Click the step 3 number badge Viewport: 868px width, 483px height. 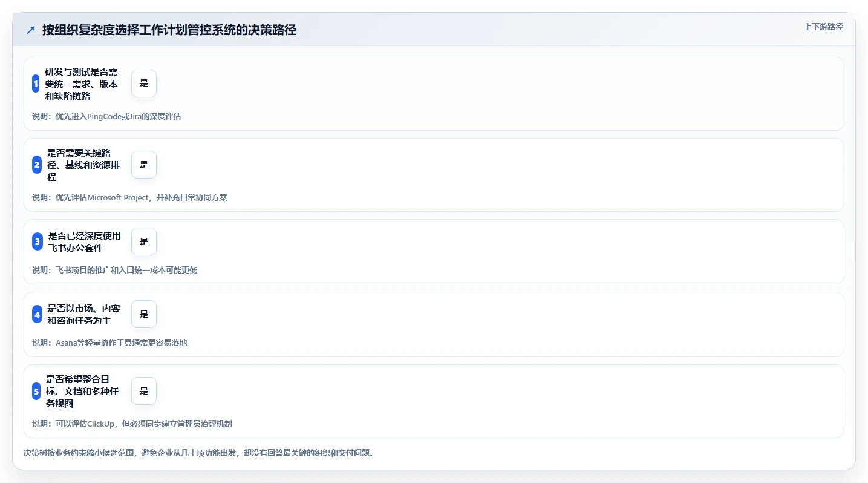point(38,241)
